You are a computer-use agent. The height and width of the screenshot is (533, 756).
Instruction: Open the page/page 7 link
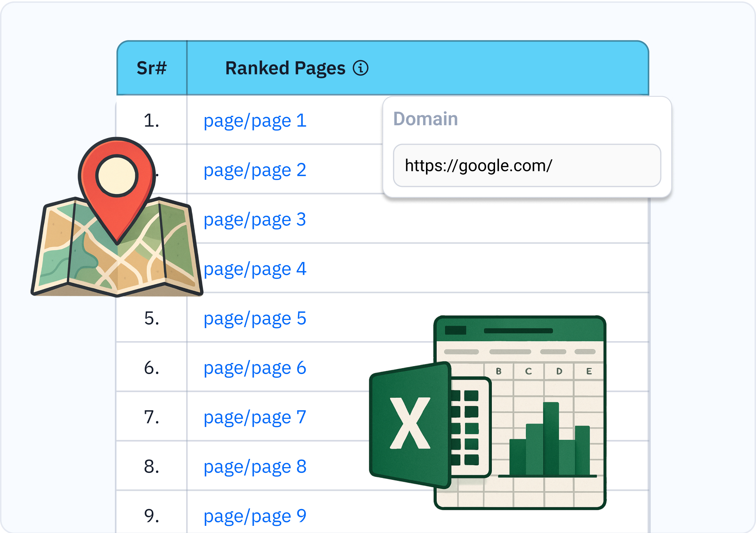click(x=255, y=417)
